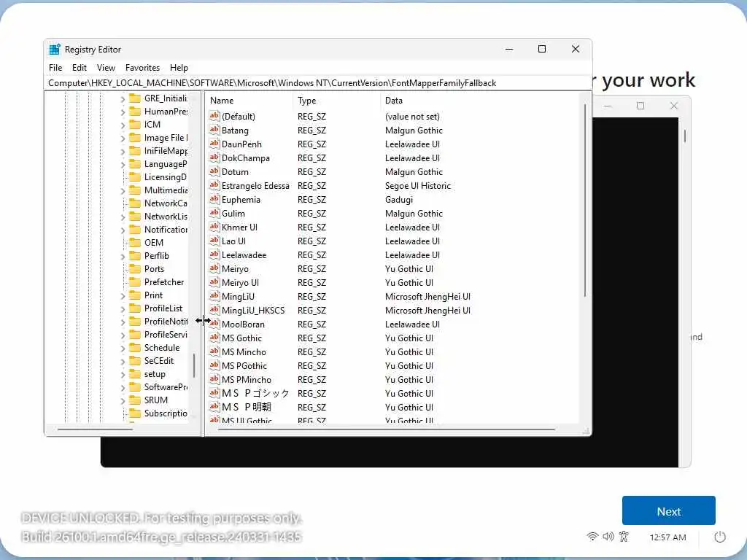Sort values by Type column header

pyautogui.click(x=337, y=101)
